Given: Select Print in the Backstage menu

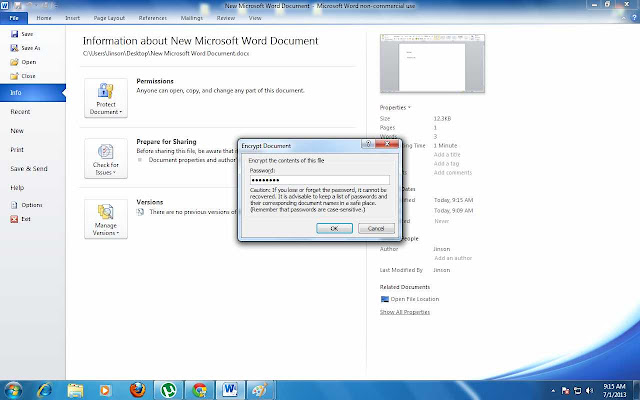Looking at the screenshot, I should [17, 150].
